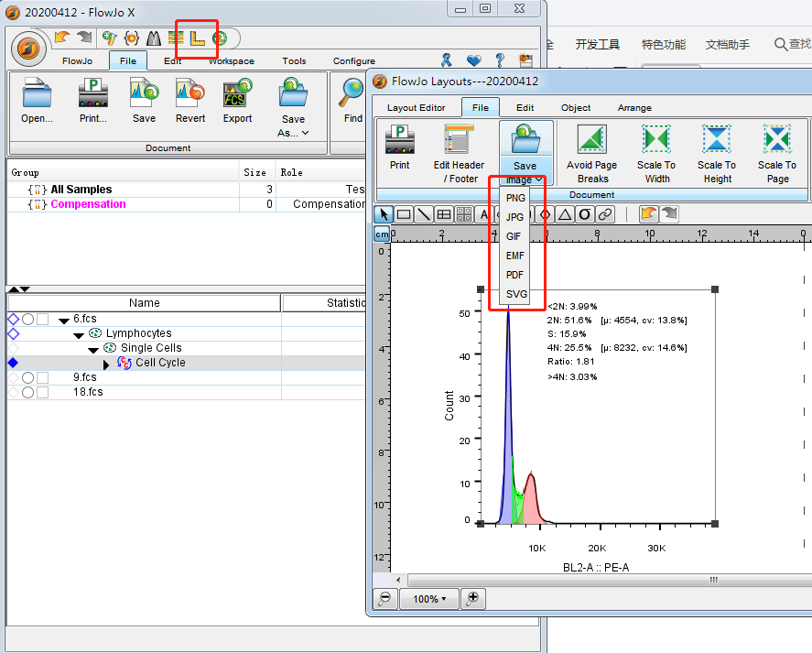812x653 pixels.
Task: Click Scale To Width icon
Action: click(x=656, y=139)
